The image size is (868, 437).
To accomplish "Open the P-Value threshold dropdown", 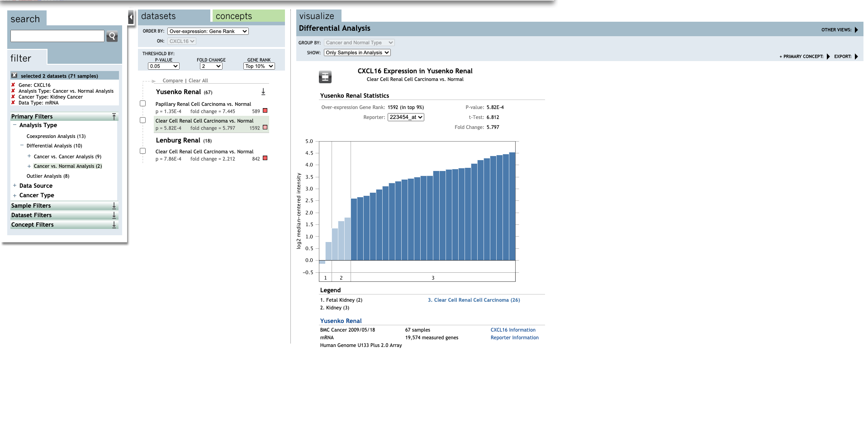I will tap(164, 66).
